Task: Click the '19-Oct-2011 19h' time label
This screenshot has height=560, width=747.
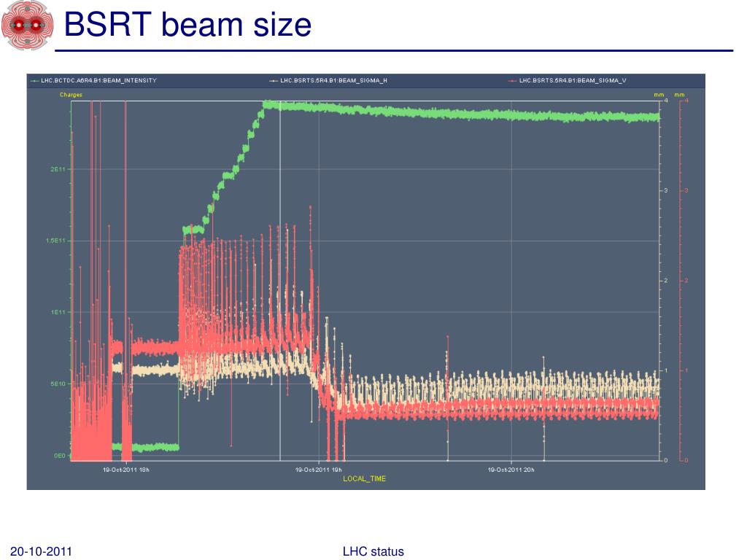Action: click(319, 470)
